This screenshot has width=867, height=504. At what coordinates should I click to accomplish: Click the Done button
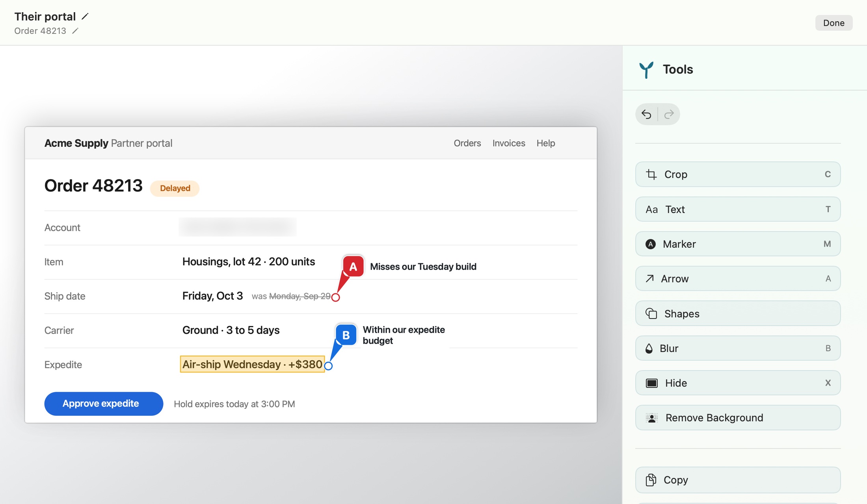834,23
